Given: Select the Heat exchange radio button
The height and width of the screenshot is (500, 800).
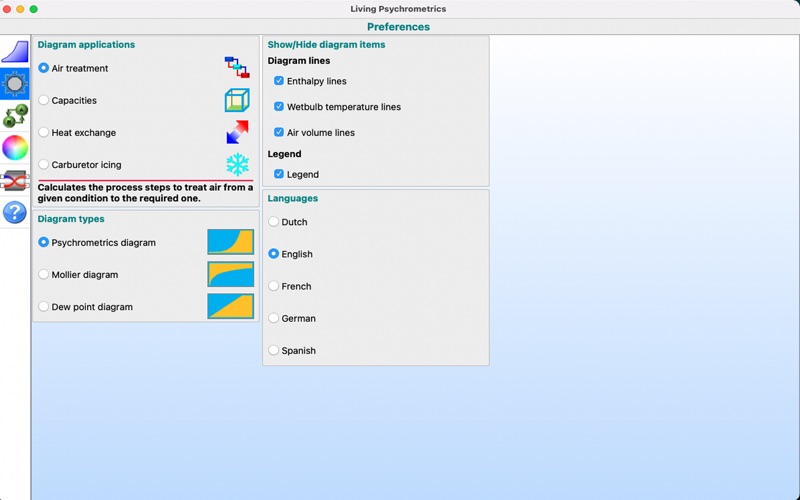Looking at the screenshot, I should point(43,132).
